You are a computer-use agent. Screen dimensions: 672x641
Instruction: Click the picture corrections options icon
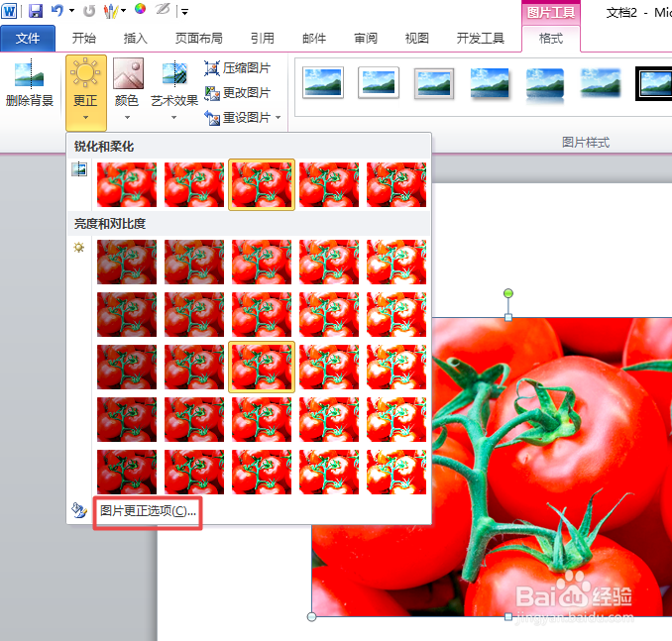pyautogui.click(x=79, y=511)
